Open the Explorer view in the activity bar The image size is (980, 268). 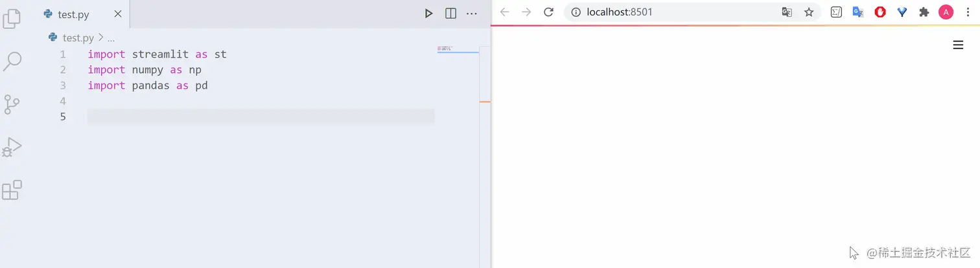point(12,18)
